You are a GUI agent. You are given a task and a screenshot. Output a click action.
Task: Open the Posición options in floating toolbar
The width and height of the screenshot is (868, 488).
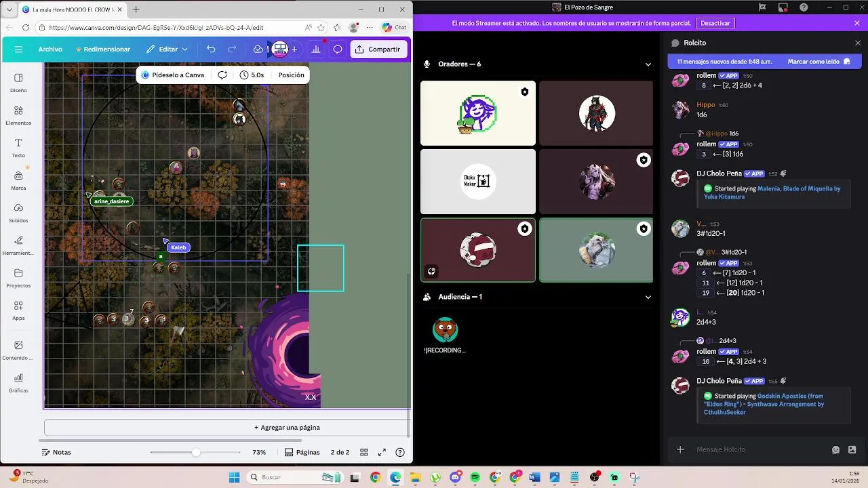[x=291, y=75]
